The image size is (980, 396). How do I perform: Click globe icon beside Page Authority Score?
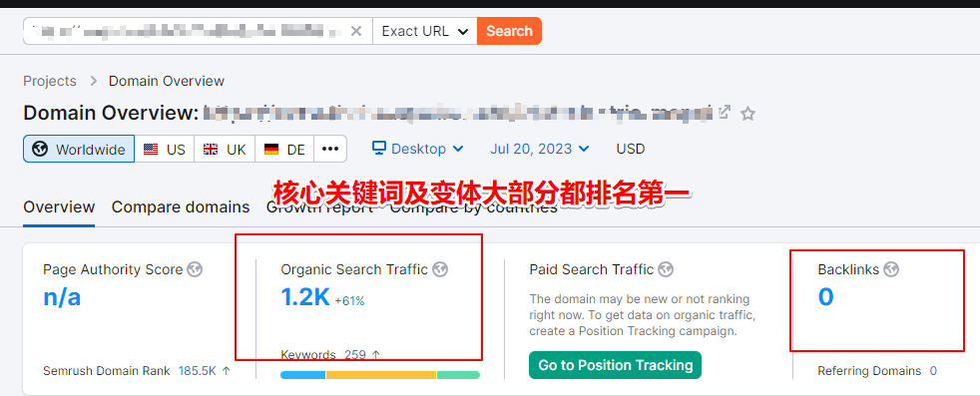click(195, 270)
